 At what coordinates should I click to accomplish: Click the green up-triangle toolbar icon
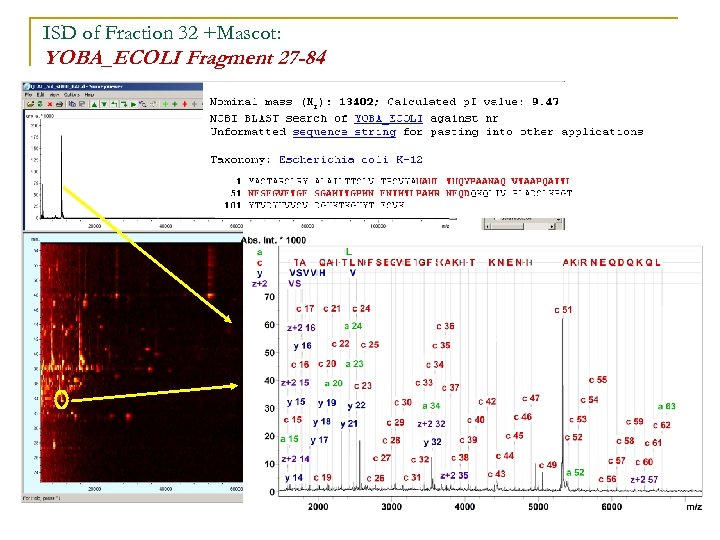point(94,104)
